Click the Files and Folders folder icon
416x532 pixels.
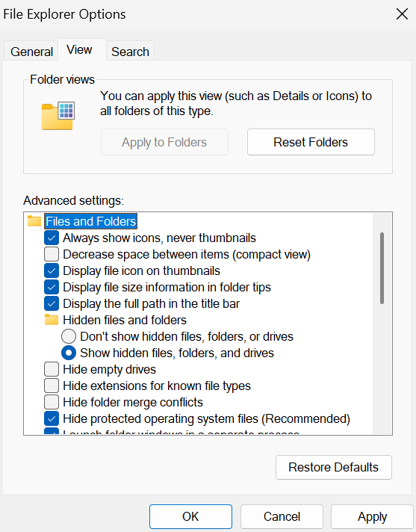pyautogui.click(x=34, y=221)
